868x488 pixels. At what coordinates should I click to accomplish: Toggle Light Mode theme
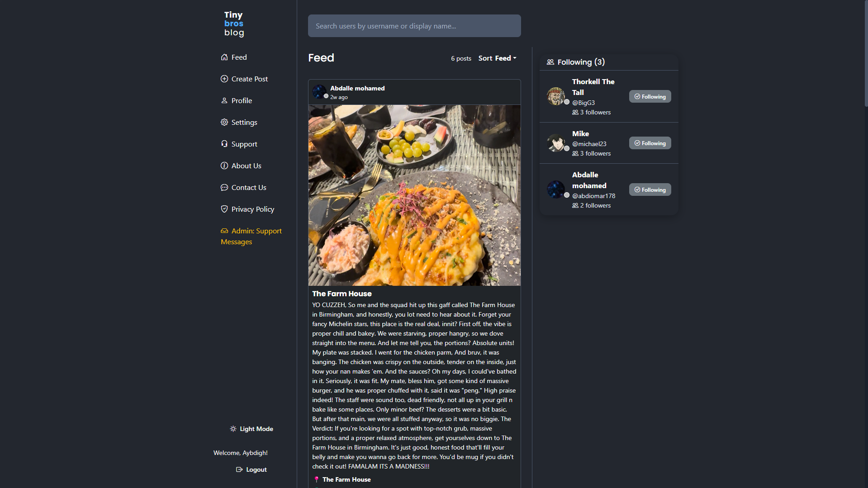[x=251, y=429]
